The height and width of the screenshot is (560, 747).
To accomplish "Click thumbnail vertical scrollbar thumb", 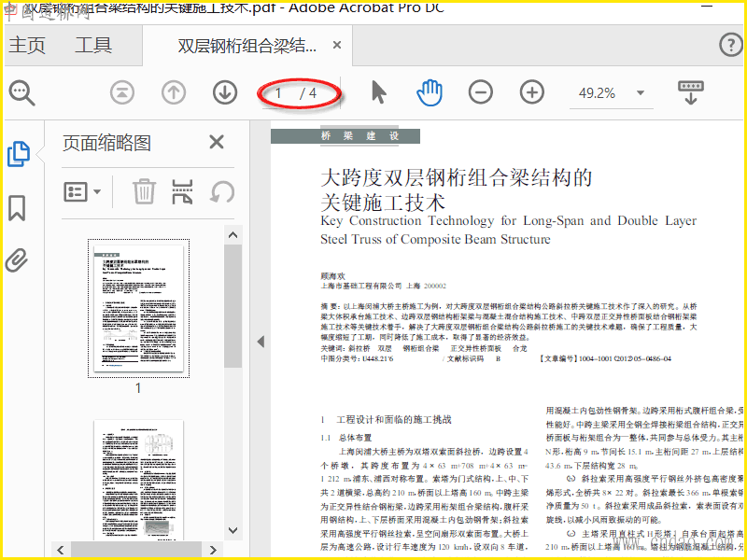I will click(x=233, y=306).
